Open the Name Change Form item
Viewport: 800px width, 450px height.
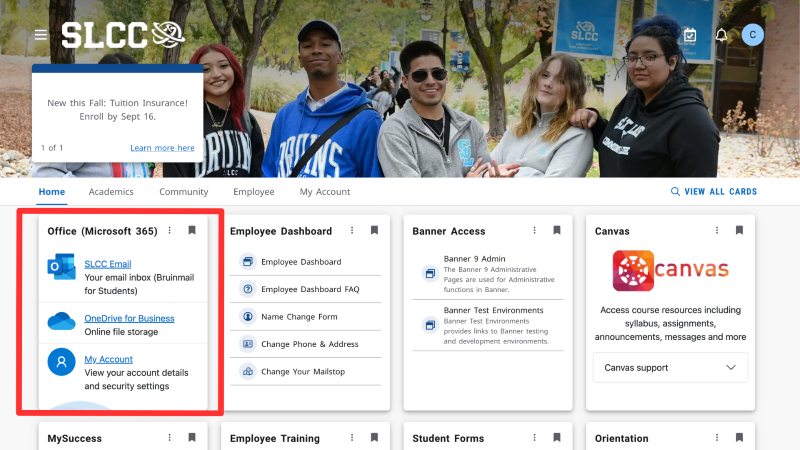pyautogui.click(x=299, y=317)
